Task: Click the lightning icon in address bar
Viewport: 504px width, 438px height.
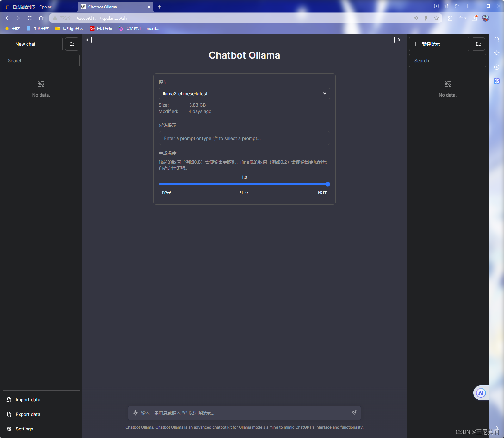Action: tap(426, 18)
